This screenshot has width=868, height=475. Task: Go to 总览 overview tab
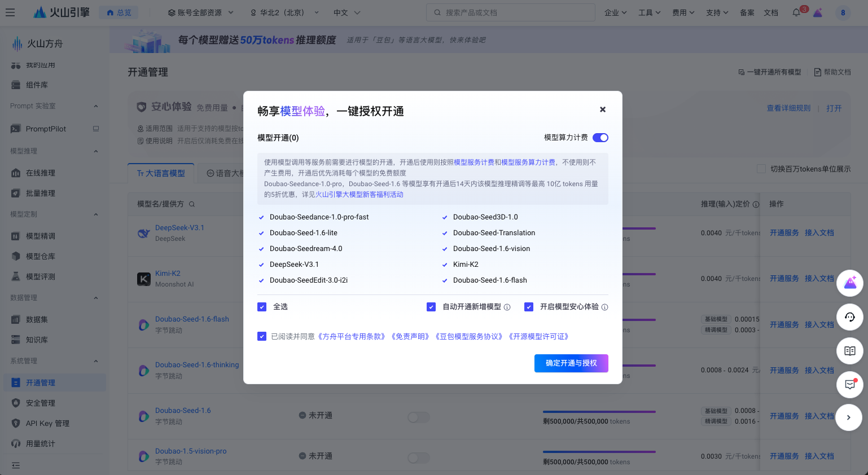pos(119,12)
